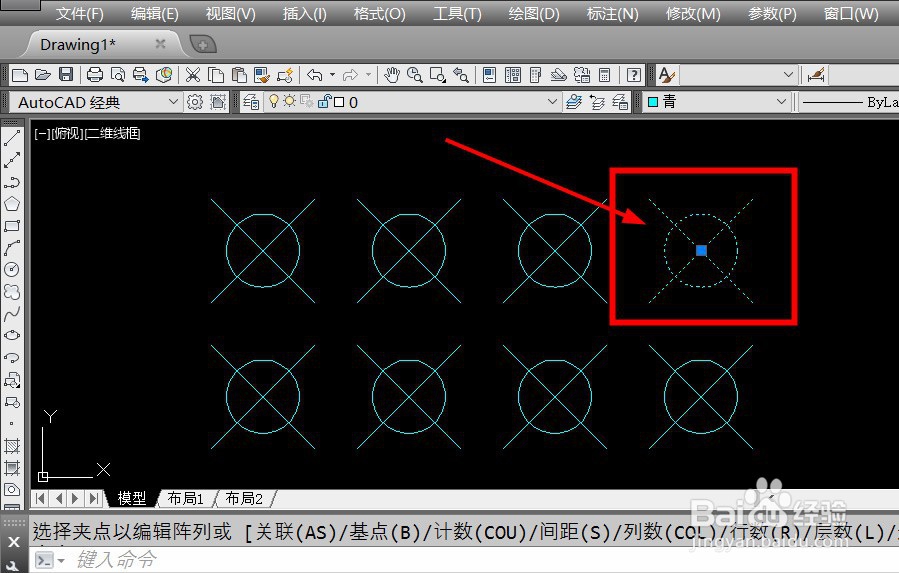Click the 3D Print icon
899x573 pixels.
[x=164, y=75]
